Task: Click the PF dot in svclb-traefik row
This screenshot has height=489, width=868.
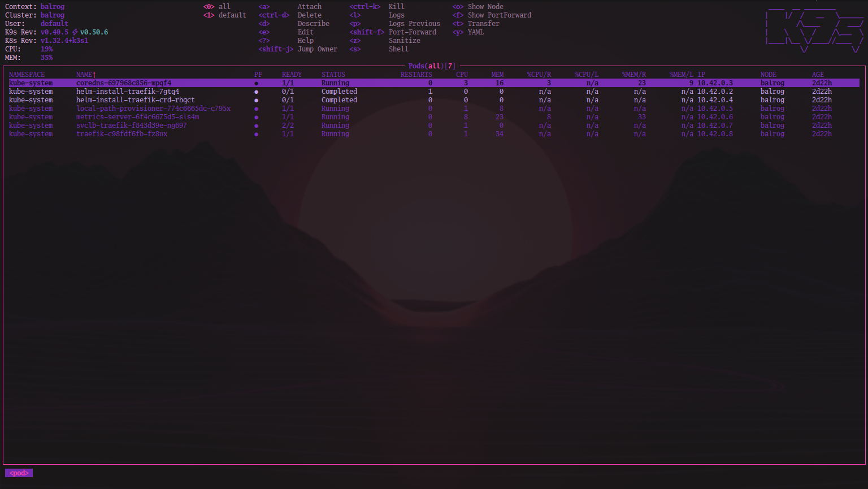Action: point(256,126)
